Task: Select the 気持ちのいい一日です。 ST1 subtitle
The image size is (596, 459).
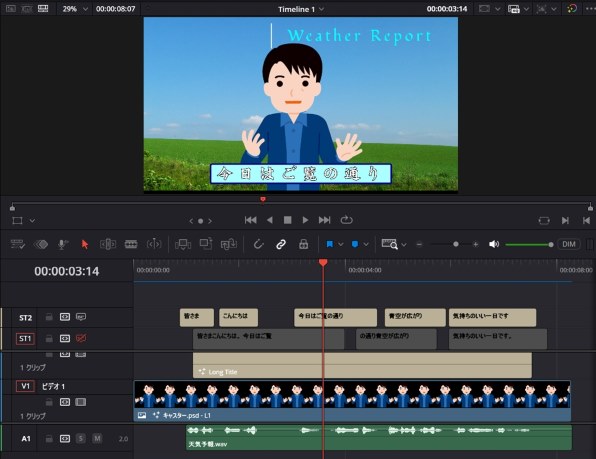Action: click(498, 339)
